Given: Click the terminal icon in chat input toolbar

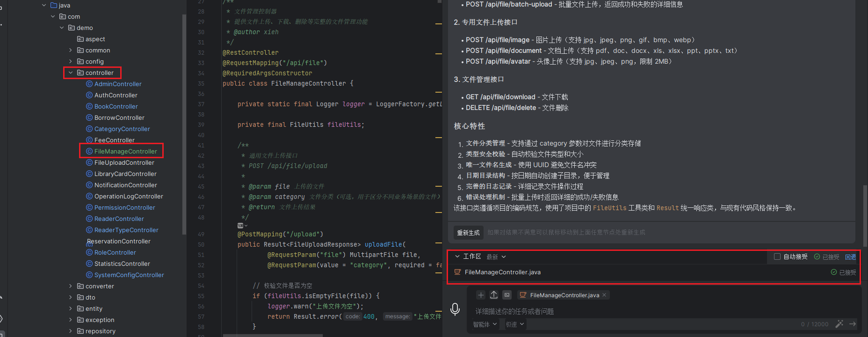Looking at the screenshot, I should [x=507, y=295].
